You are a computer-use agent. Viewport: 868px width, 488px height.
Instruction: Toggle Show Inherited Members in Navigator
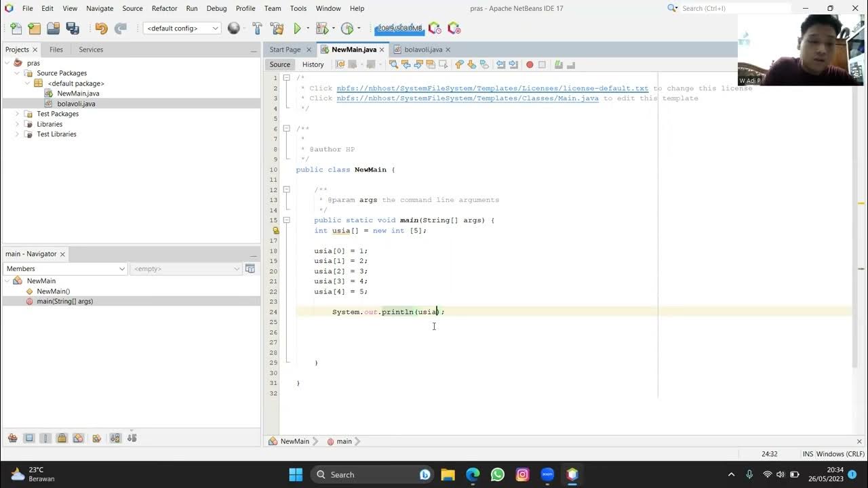[13, 438]
